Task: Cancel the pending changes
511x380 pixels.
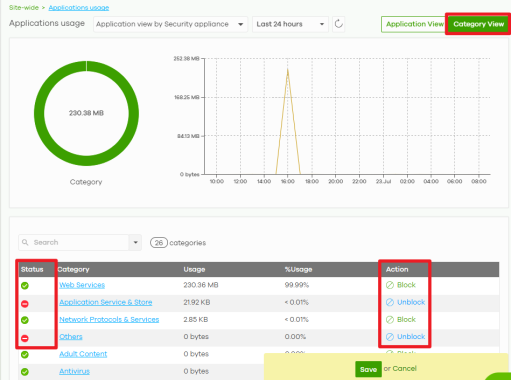Action: (x=404, y=369)
